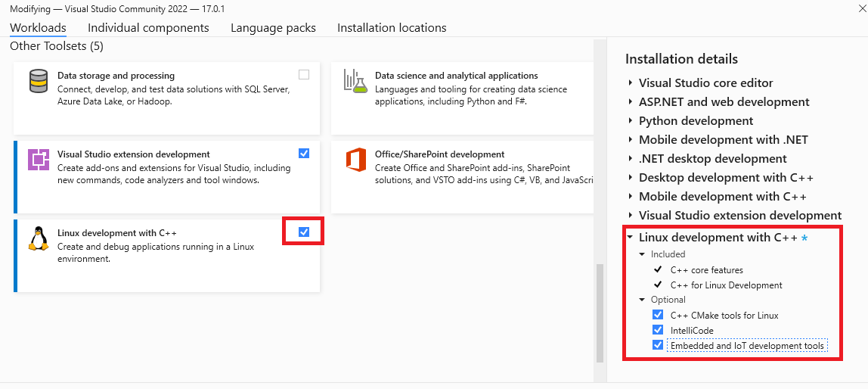Expand Visual Studio core editor details
The image size is (868, 389).
(631, 83)
